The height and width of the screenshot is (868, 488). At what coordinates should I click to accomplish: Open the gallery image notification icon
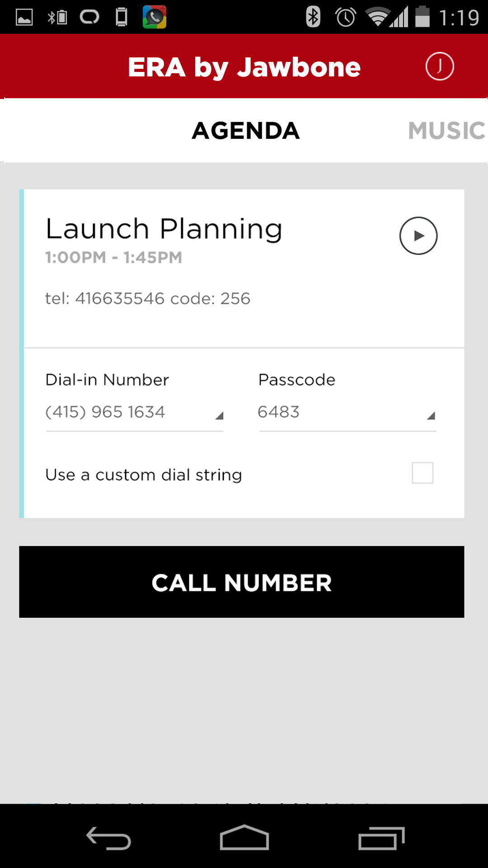coord(24,18)
